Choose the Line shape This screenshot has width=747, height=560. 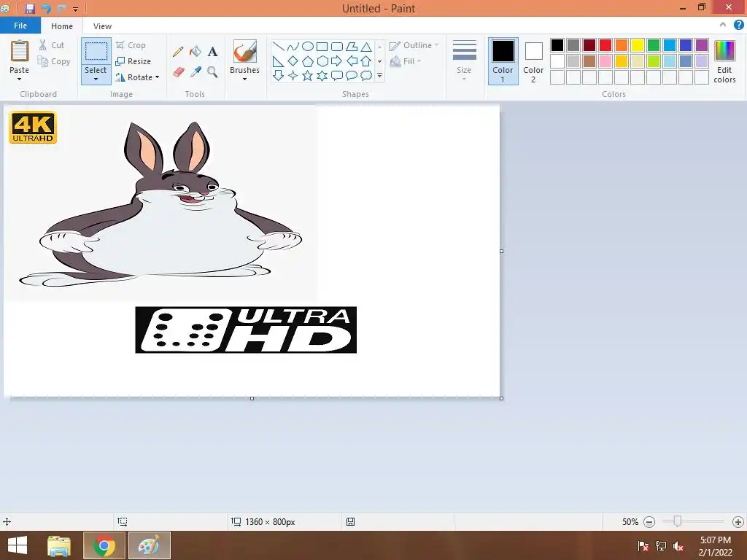(x=278, y=46)
